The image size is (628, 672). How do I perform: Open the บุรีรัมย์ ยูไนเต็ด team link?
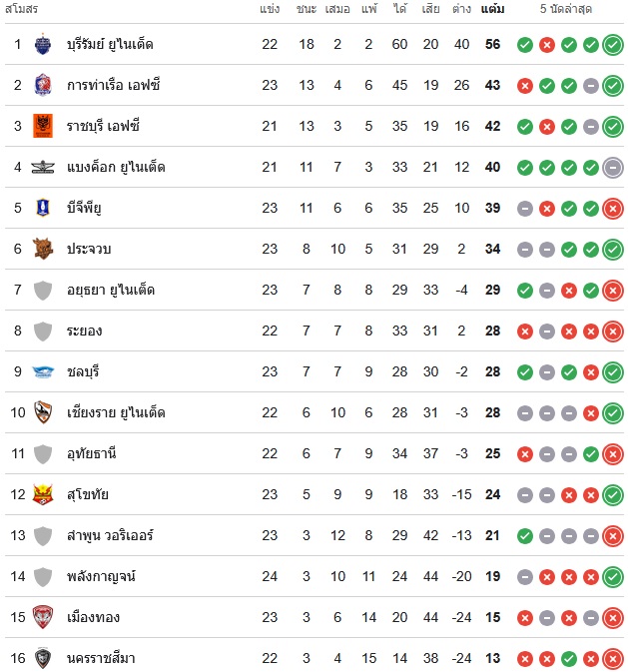click(x=110, y=44)
